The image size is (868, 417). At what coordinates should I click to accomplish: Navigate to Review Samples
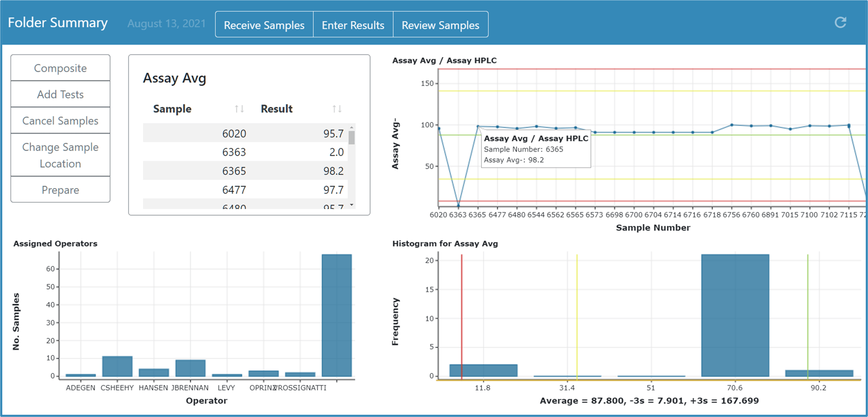click(x=440, y=24)
